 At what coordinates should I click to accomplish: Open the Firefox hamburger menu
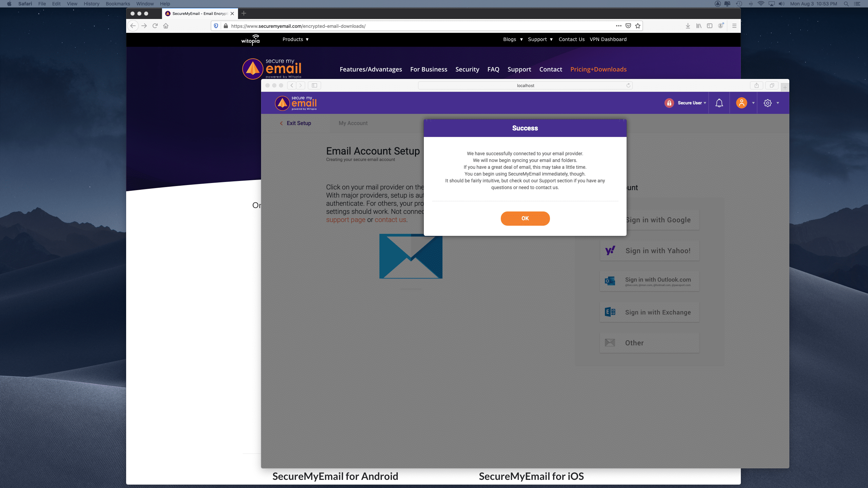point(734,26)
